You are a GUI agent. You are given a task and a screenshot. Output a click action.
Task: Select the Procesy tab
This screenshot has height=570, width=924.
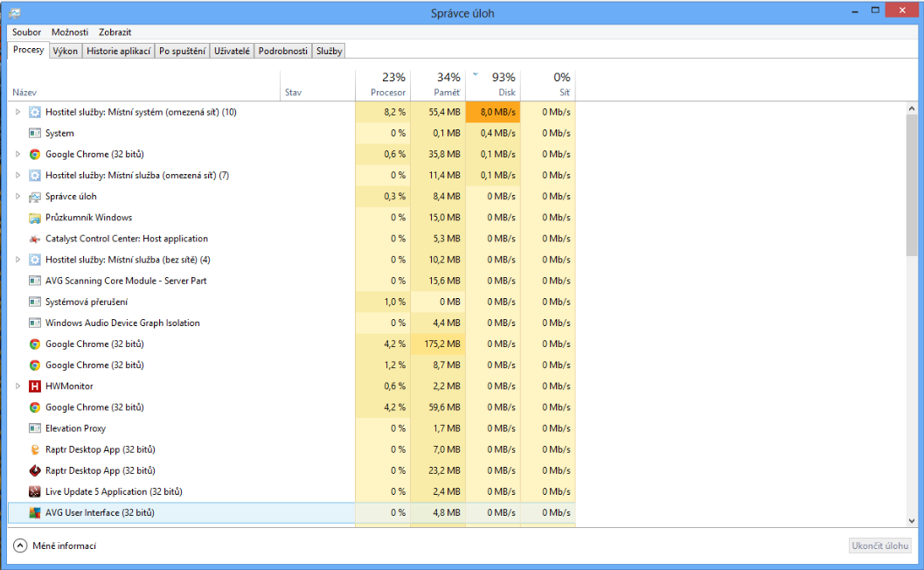click(28, 50)
